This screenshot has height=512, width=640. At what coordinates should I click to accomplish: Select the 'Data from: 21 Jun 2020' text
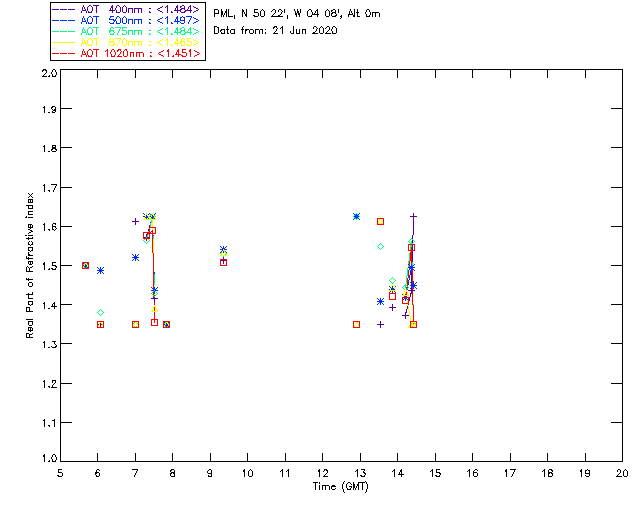pos(276,31)
